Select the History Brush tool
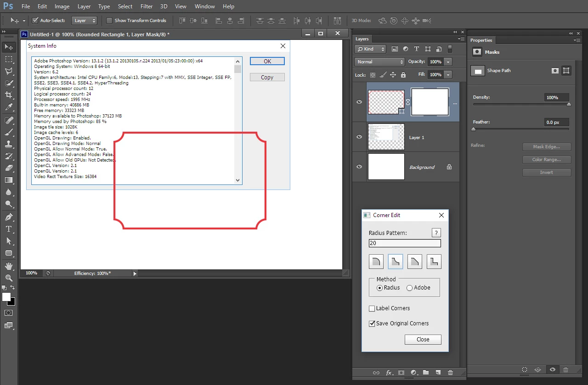Screen dimensions: 588x385 pos(9,156)
